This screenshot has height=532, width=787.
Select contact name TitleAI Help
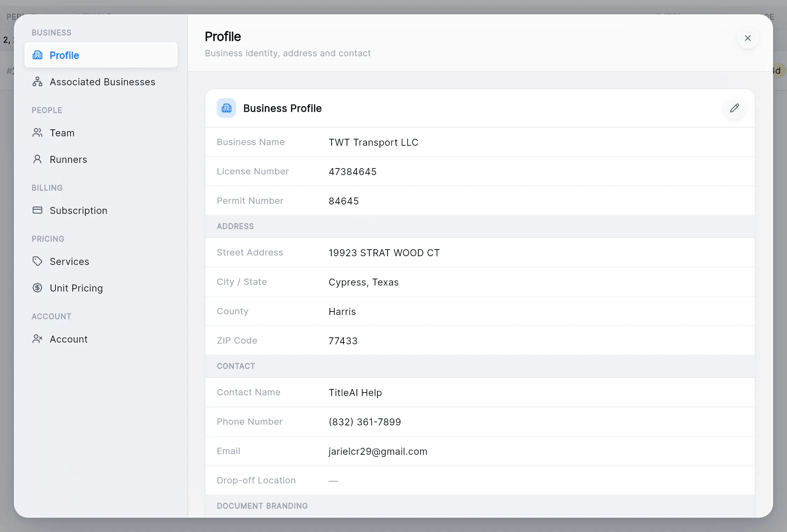355,393
